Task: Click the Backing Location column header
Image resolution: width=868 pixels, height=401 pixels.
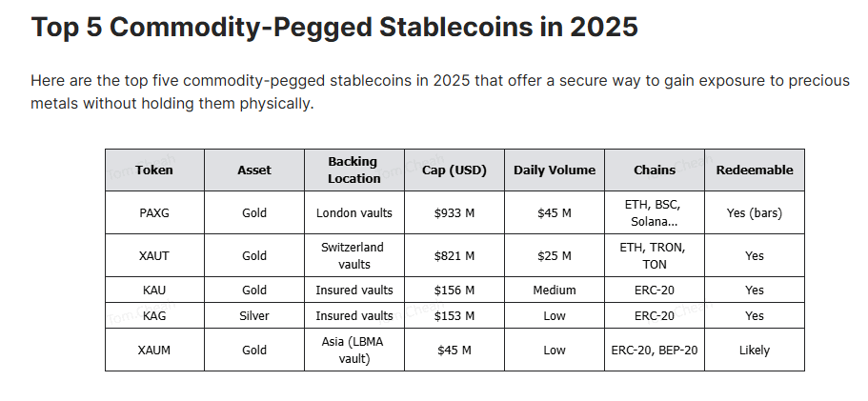Action: tap(354, 170)
